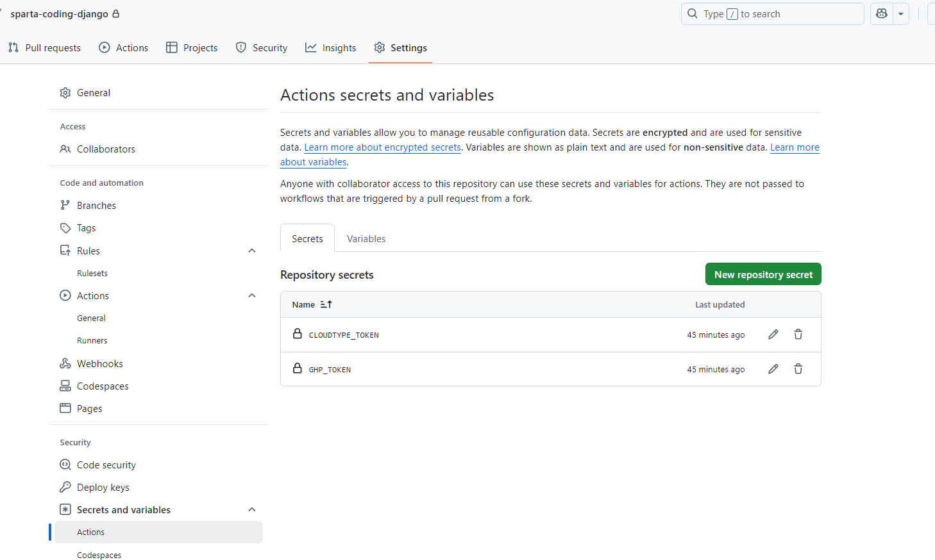Image resolution: width=935 pixels, height=560 pixels.
Task: Open Learn more about encrypted secrets link
Action: coord(382,147)
